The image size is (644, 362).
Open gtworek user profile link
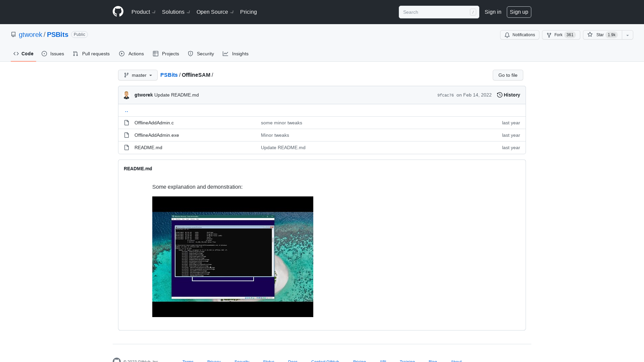click(x=31, y=35)
